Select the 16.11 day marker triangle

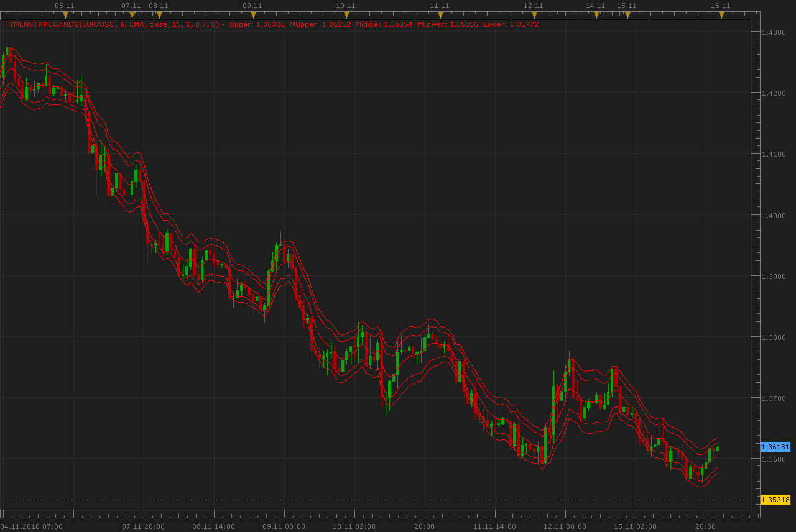tap(721, 15)
